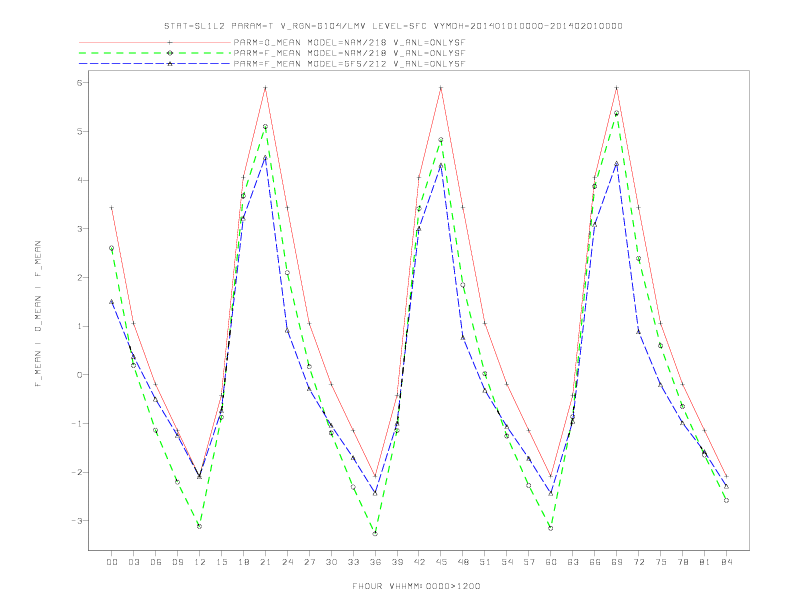Viewport: 792px width, 612px height.
Task: Click the green dashed legend line sample
Action: point(155,53)
